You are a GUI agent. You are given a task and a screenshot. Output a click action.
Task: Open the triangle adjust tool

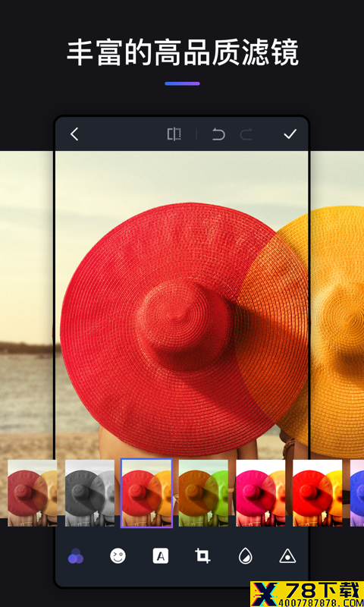[287, 556]
